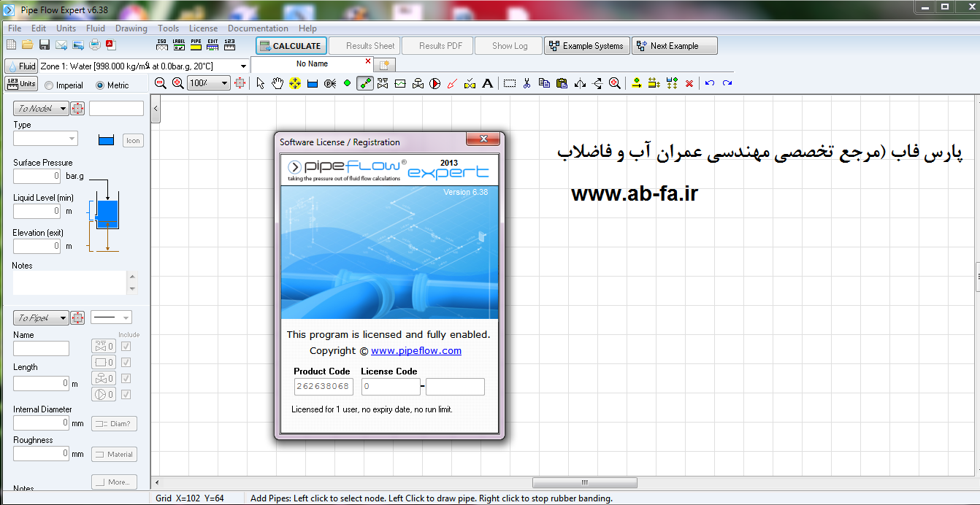Screen dimensions: 980x505
Task: Click the red X delete icon
Action: coord(689,83)
